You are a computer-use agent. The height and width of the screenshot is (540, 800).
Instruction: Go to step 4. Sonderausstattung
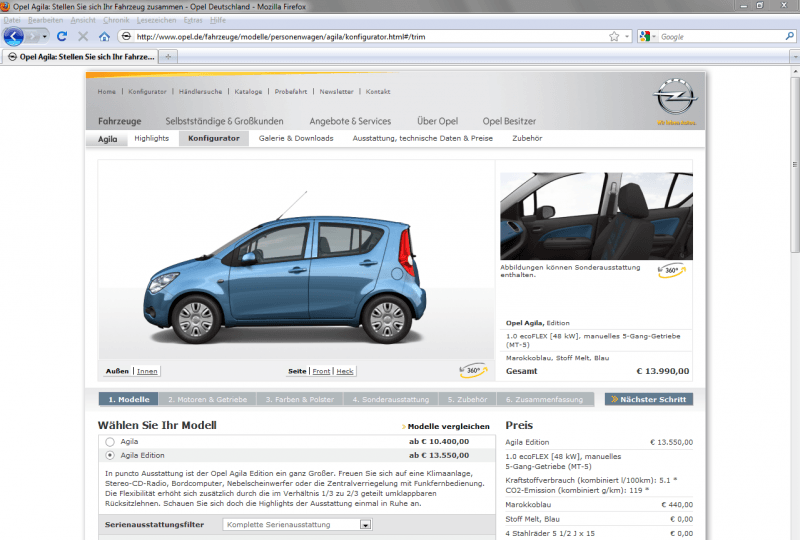391,399
